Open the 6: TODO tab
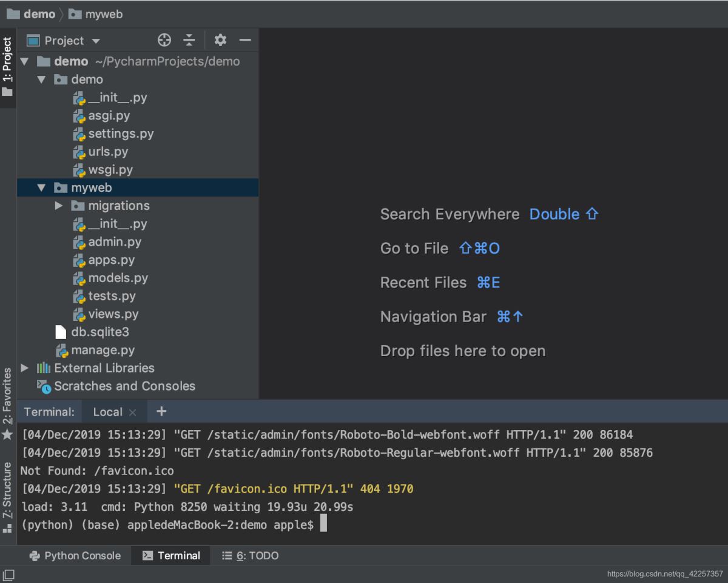 click(x=251, y=556)
